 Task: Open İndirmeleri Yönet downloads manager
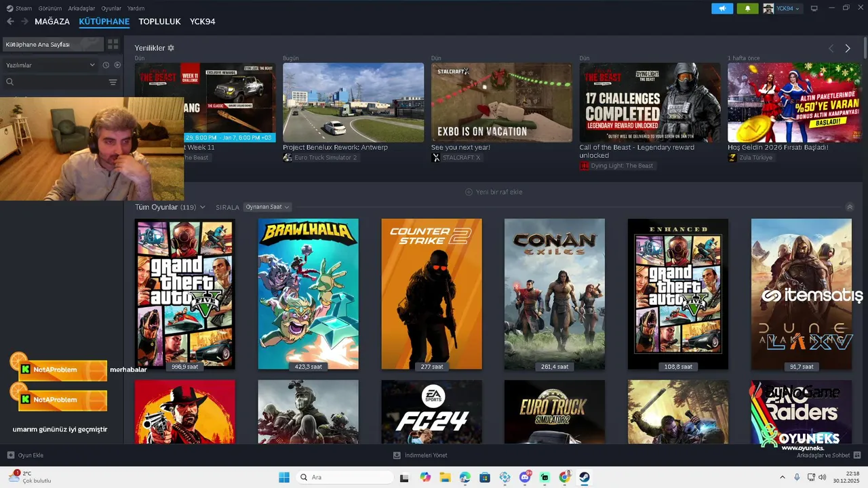click(420, 455)
